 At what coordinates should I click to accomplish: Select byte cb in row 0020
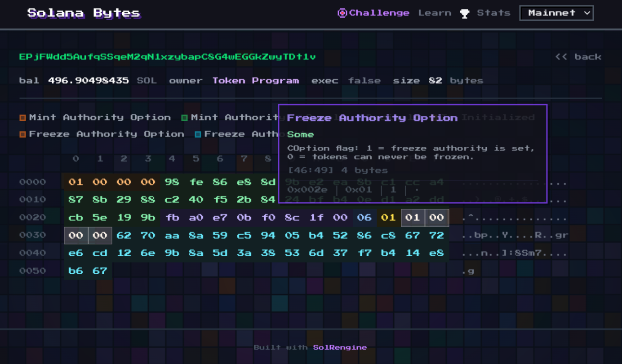76,218
